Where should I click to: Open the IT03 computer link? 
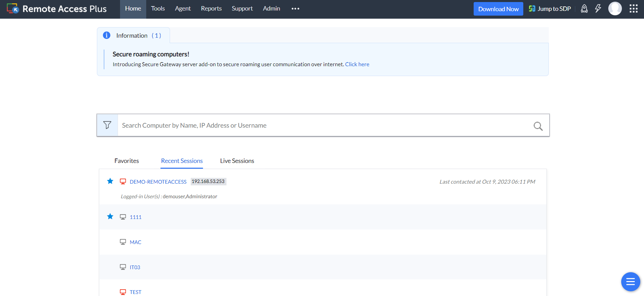pyautogui.click(x=135, y=267)
